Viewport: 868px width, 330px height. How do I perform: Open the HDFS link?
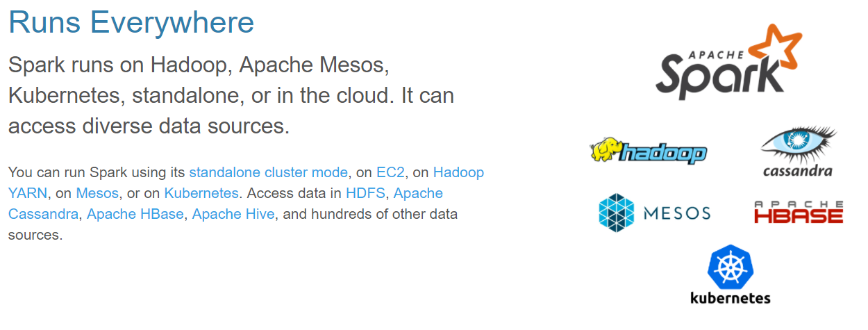click(365, 193)
